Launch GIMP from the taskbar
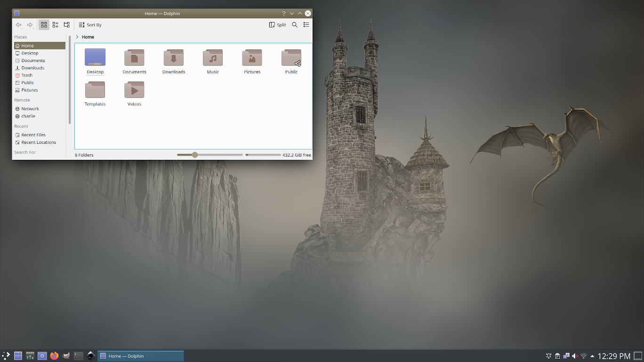Image resolution: width=644 pixels, height=362 pixels. (66, 356)
